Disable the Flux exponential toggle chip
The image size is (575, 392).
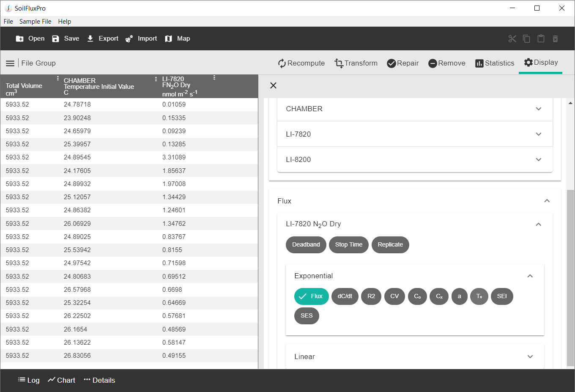pyautogui.click(x=311, y=296)
